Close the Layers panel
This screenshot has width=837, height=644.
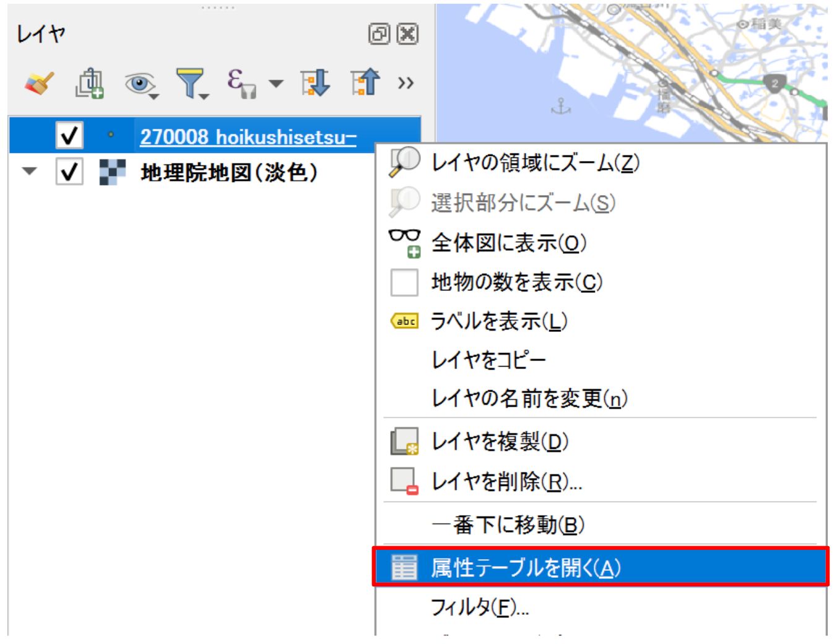coord(407,33)
